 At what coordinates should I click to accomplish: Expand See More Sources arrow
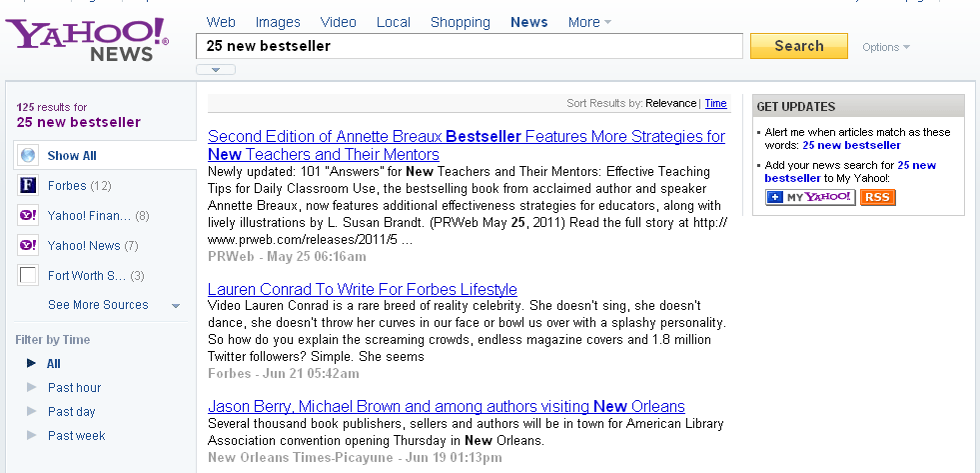(x=176, y=306)
